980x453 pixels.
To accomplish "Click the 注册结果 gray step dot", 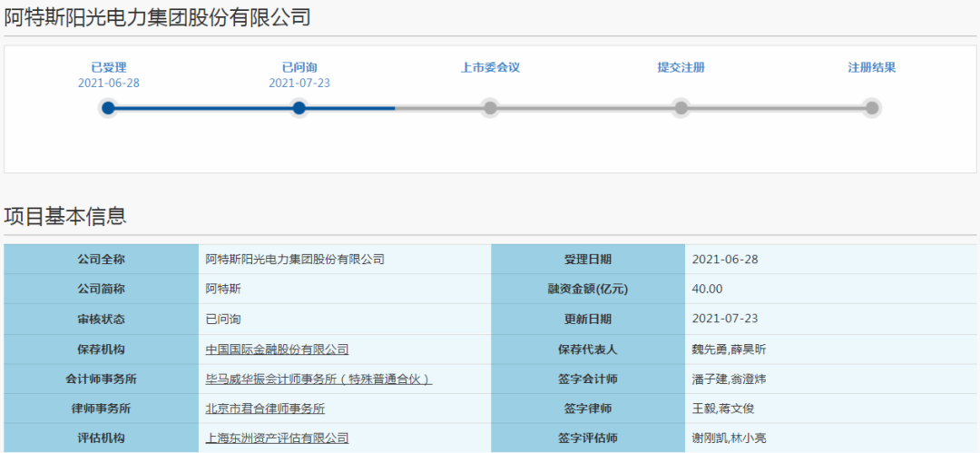I will click(x=871, y=108).
